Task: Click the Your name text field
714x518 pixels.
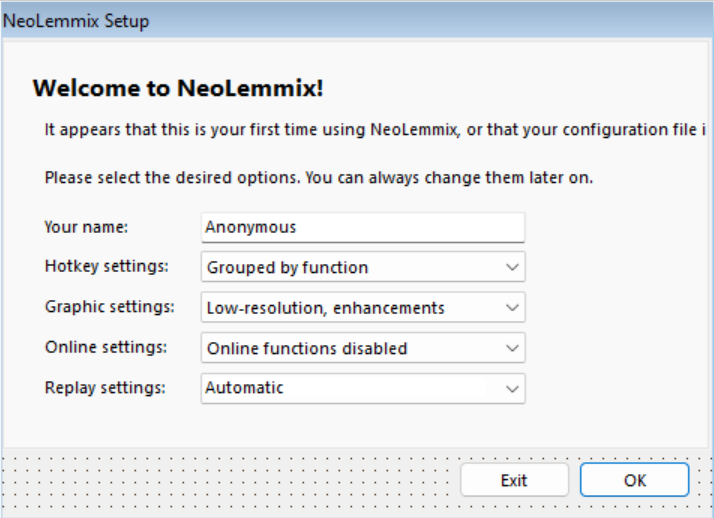Action: (x=362, y=227)
